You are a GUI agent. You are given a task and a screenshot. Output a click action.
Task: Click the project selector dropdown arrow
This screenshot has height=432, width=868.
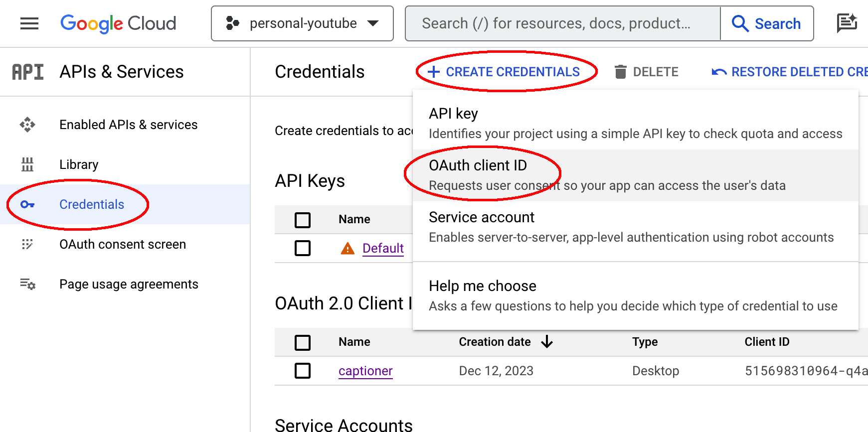tap(373, 23)
